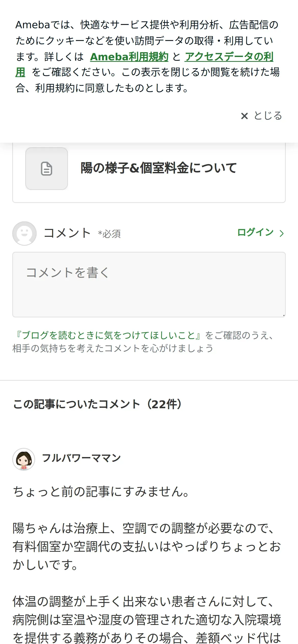Click フルパワーママン's profile avatar

pos(24,459)
